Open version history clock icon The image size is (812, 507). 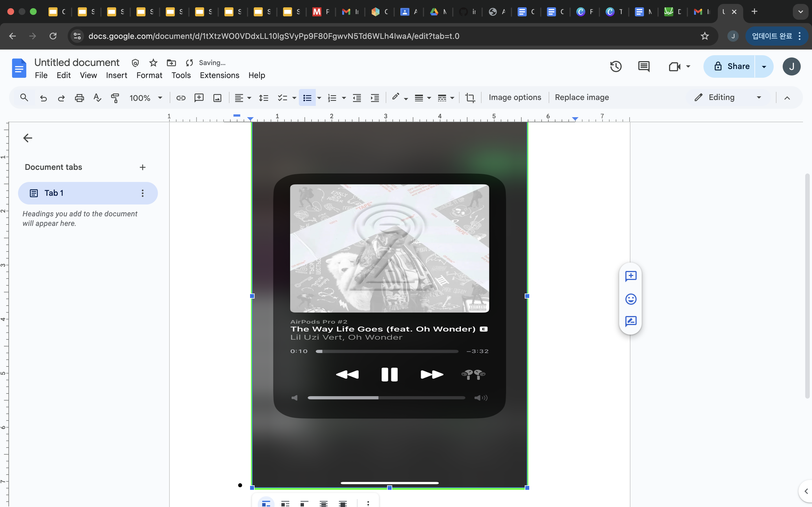[x=615, y=66]
